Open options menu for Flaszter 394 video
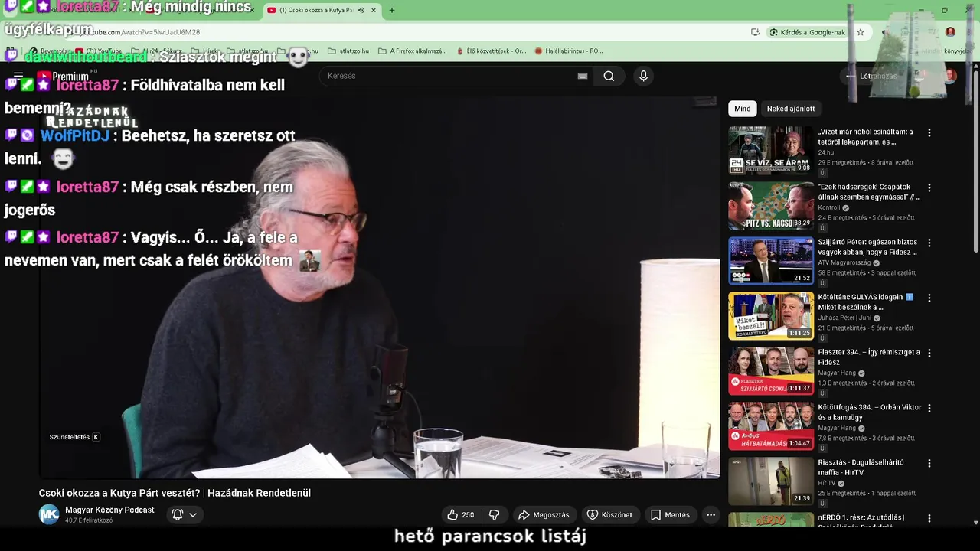980x551 pixels. (929, 353)
